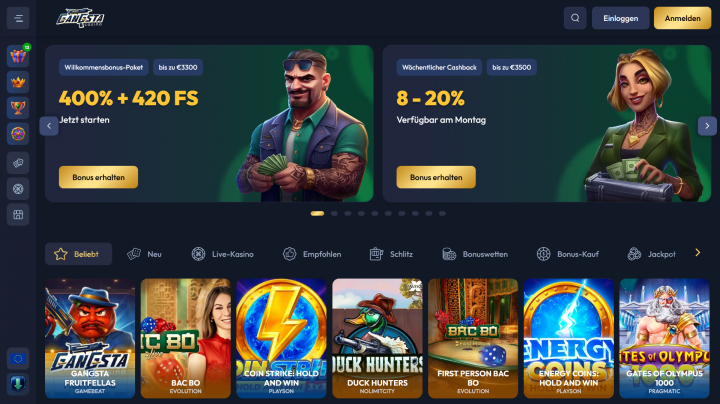Switch to the Schlitz category tab
The image size is (720, 404).
click(391, 254)
